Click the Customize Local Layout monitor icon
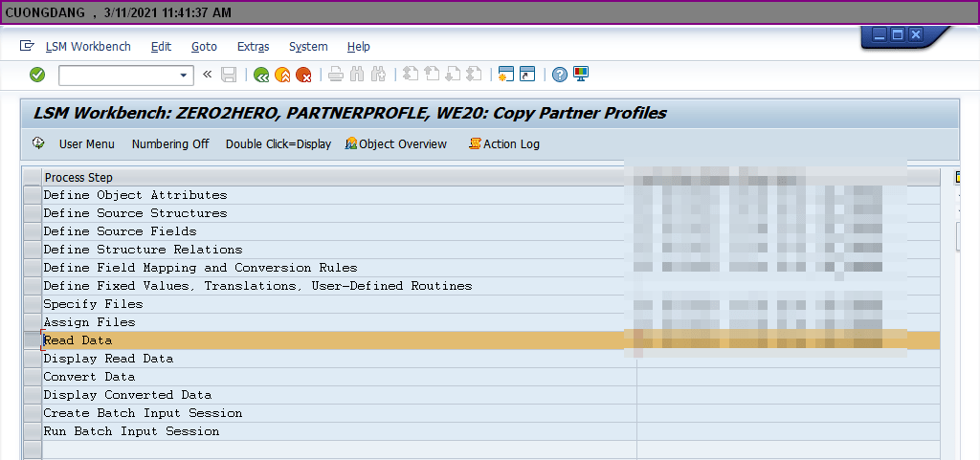Screen dimensions: 980x460 (x=581, y=75)
